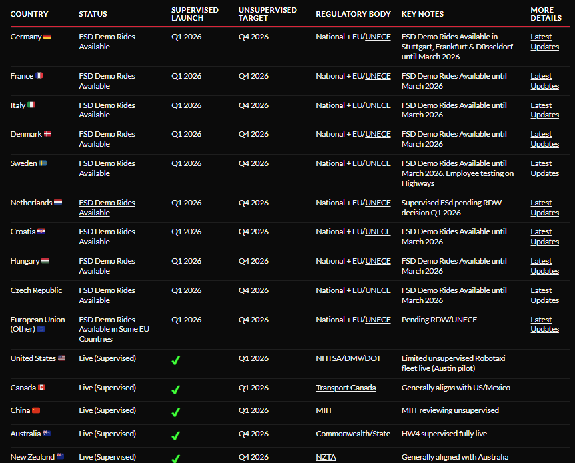Select 'Pending RDW/UNECE' key note

439,319
